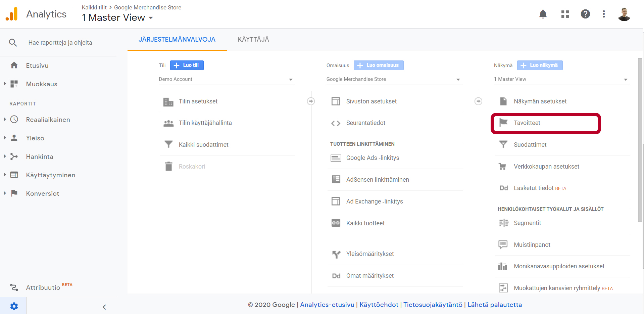Click the search magnifier icon

(x=13, y=43)
